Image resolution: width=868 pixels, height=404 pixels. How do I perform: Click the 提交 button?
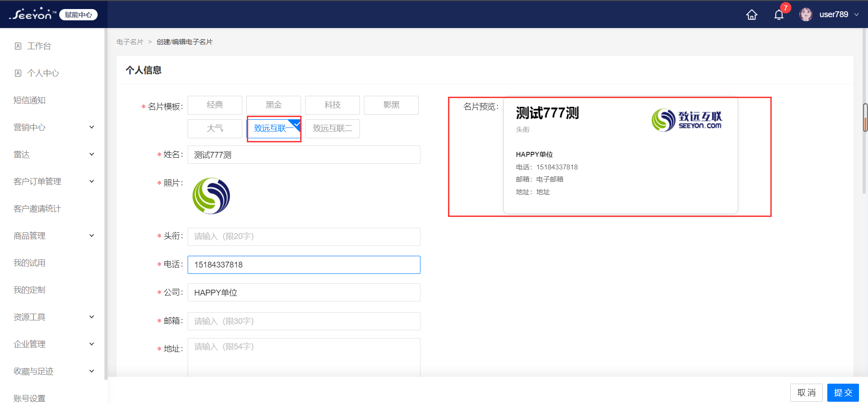click(843, 393)
